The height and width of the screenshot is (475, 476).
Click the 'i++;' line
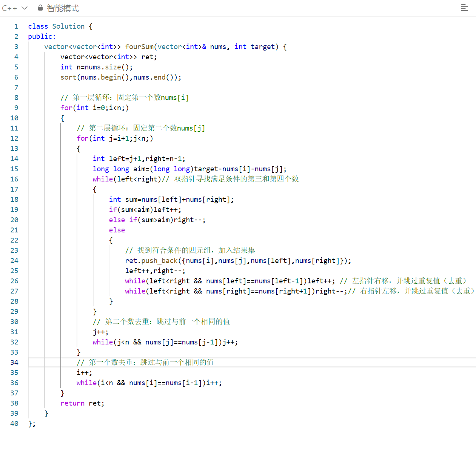84,373
